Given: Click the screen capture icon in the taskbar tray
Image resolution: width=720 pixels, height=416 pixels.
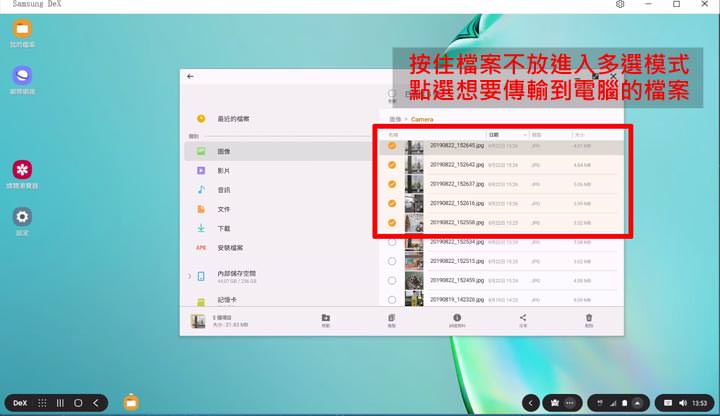Looking at the screenshot, I should pyautogui.click(x=555, y=403).
